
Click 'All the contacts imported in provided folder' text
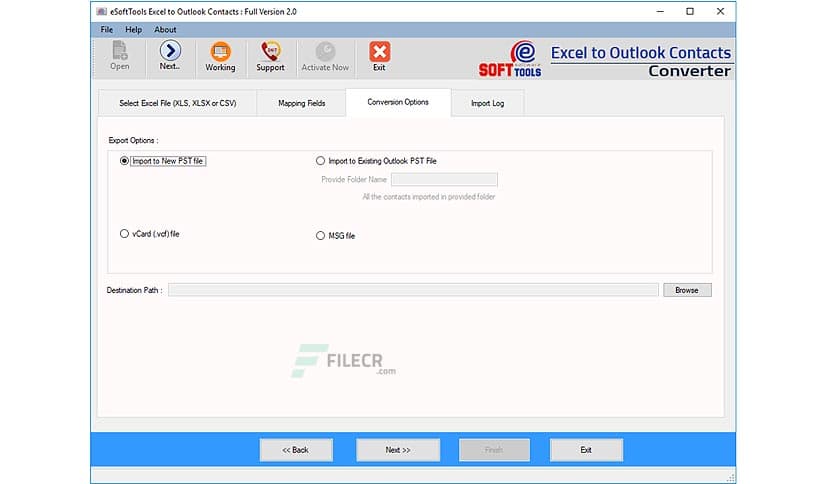(x=429, y=197)
